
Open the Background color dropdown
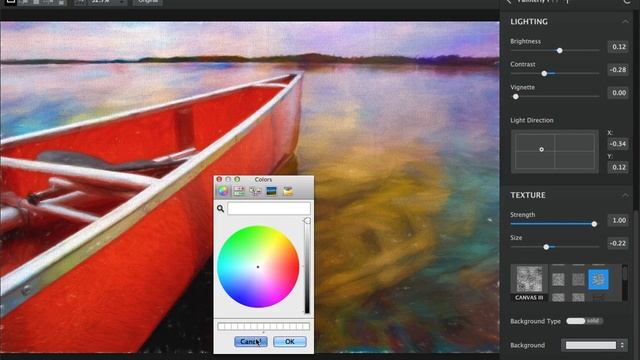(595, 345)
